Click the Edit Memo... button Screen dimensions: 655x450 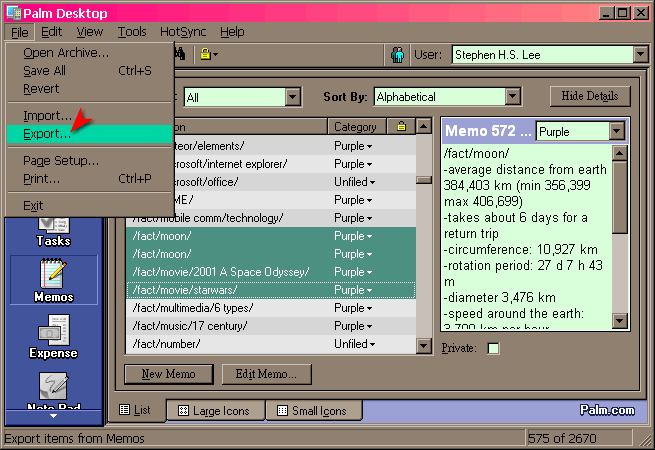(267, 374)
